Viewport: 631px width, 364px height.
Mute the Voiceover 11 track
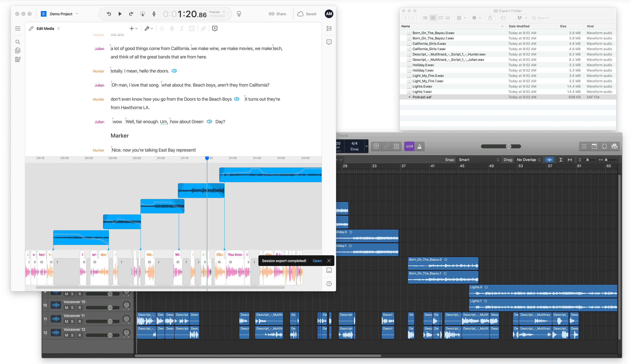66,321
